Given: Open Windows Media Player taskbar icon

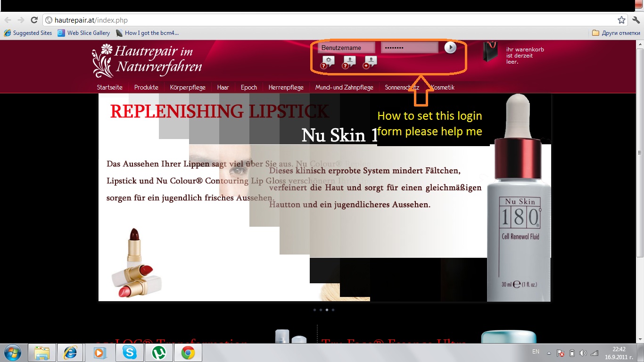Looking at the screenshot, I should 99,353.
